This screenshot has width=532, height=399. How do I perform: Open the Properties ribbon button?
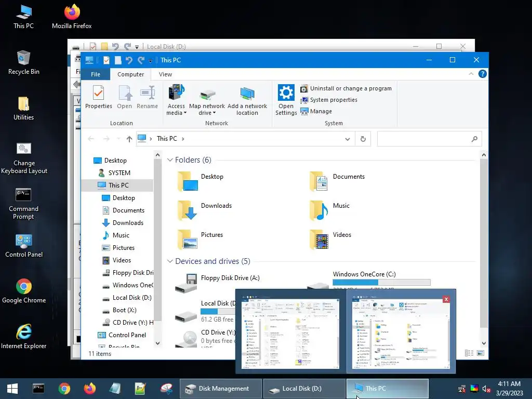98,97
